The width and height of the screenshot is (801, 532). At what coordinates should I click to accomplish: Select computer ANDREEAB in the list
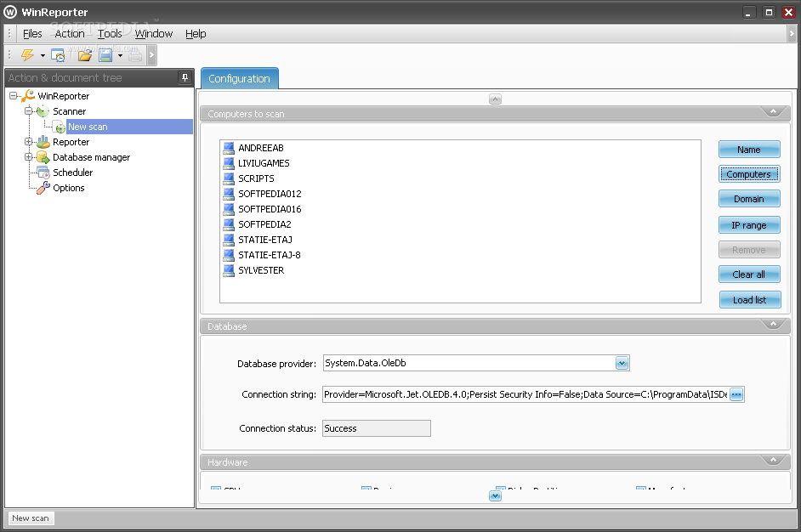point(260,148)
